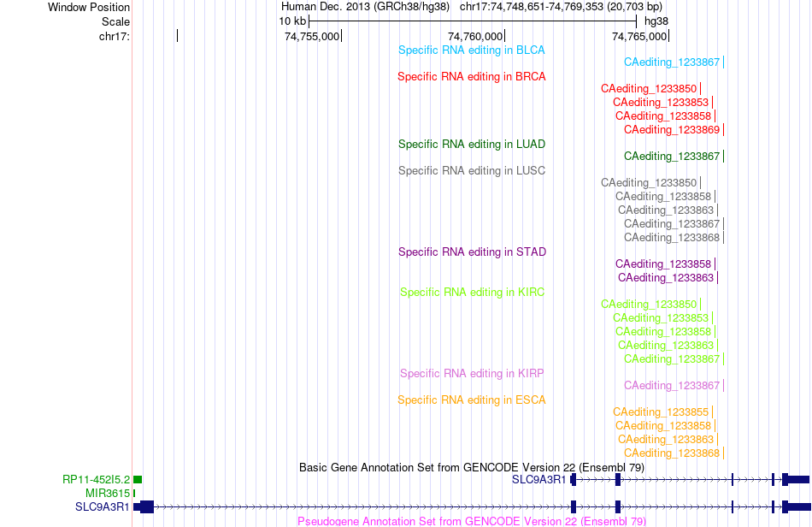
Task: Click the blue CAediting_1233867 item in BLCA track
Action: (x=672, y=62)
